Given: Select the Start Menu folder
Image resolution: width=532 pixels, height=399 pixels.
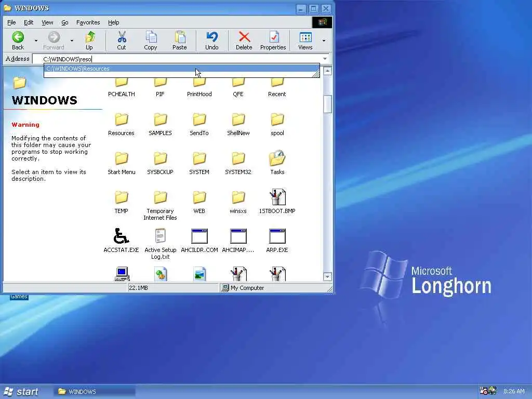Looking at the screenshot, I should tap(122, 164).
